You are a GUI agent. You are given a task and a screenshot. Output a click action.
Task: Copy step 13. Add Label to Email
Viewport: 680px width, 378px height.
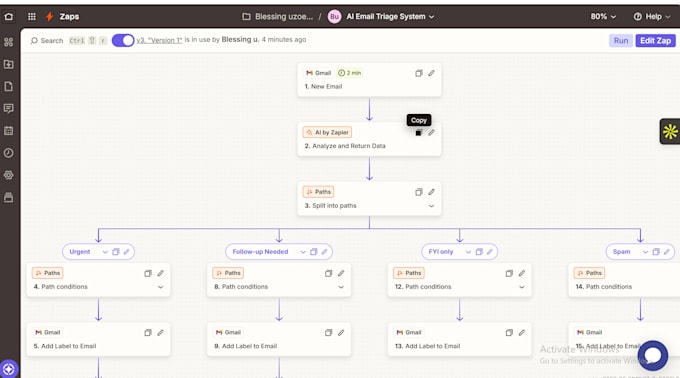click(x=509, y=333)
